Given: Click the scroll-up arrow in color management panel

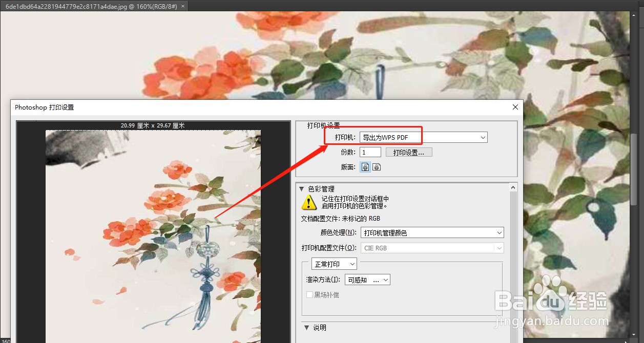Looking at the screenshot, I should point(513,187).
